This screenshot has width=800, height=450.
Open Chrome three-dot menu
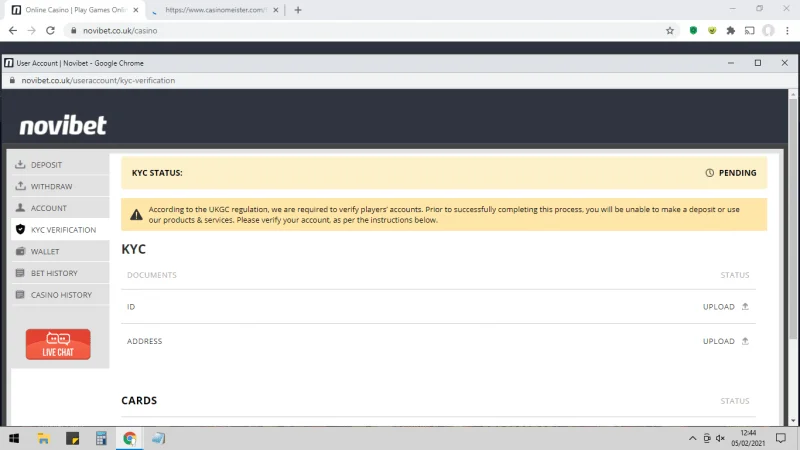787,31
